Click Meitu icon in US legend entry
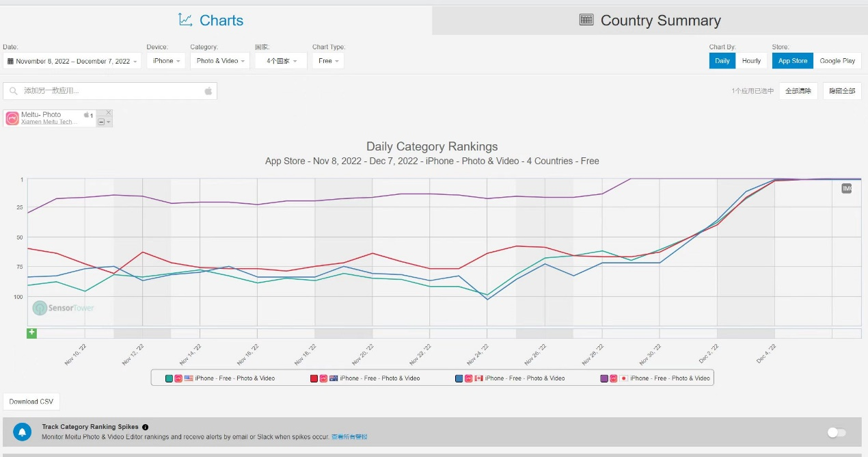The width and height of the screenshot is (868, 457). [178, 378]
